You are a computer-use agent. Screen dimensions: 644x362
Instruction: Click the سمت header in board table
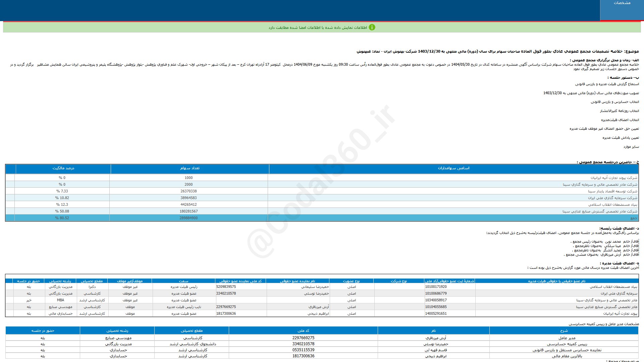point(183,281)
